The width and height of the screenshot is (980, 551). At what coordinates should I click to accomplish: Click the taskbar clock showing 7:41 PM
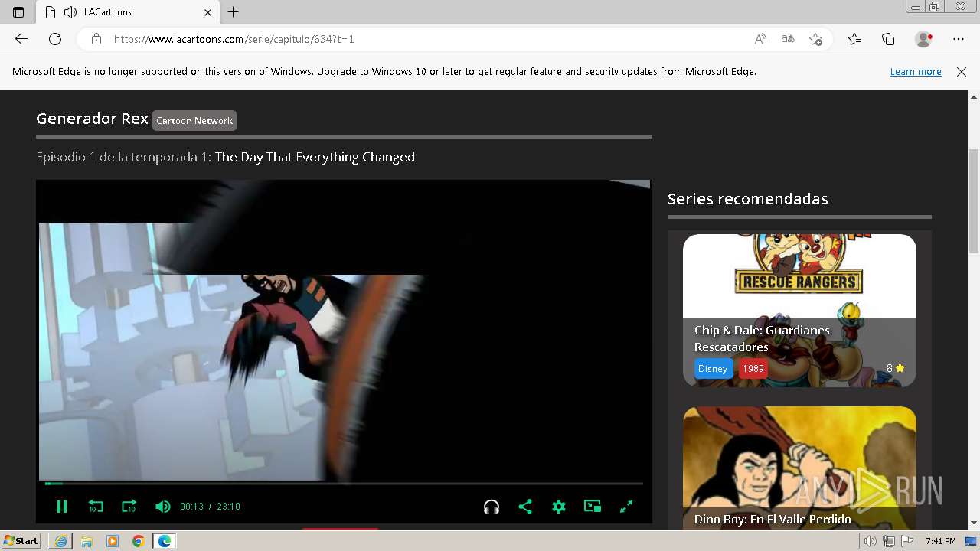click(x=940, y=541)
